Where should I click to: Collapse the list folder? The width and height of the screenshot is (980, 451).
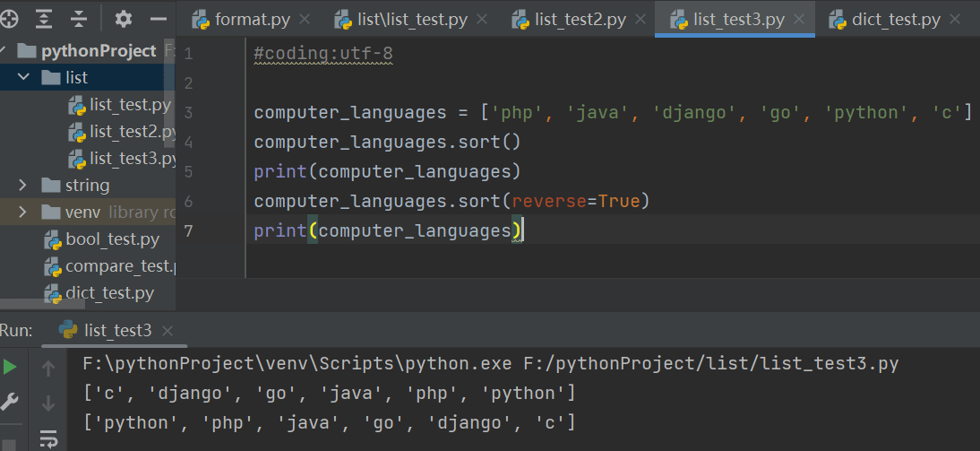[23, 77]
